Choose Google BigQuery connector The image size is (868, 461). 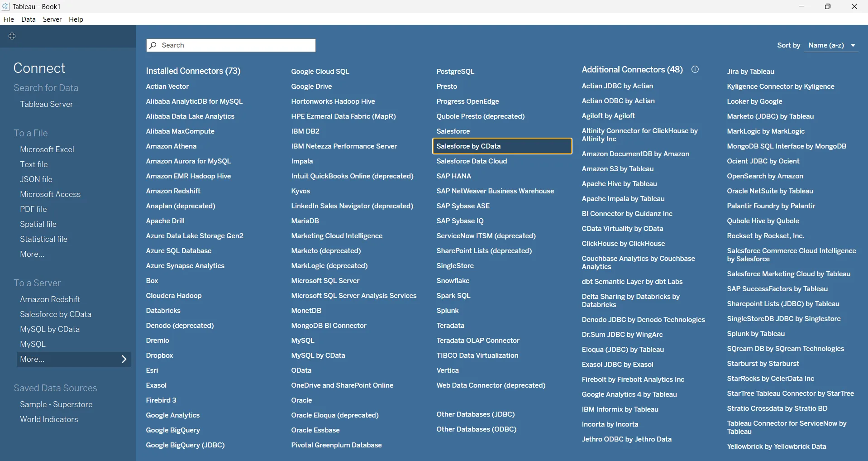[x=173, y=430]
